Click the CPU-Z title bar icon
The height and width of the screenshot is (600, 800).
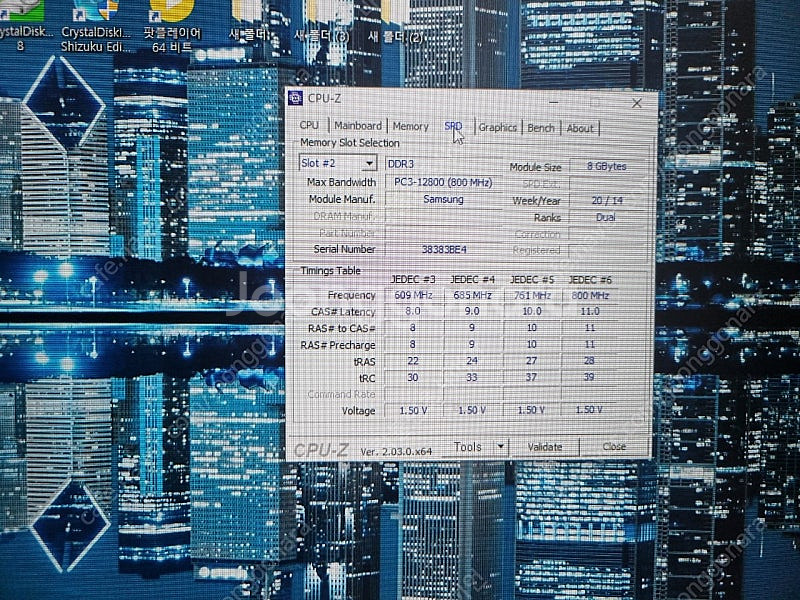point(295,98)
